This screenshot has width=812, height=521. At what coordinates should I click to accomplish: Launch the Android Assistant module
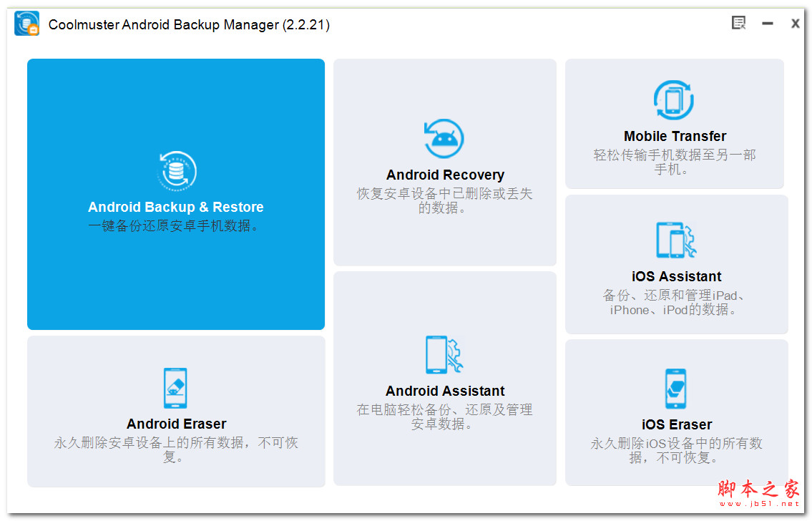pos(444,377)
